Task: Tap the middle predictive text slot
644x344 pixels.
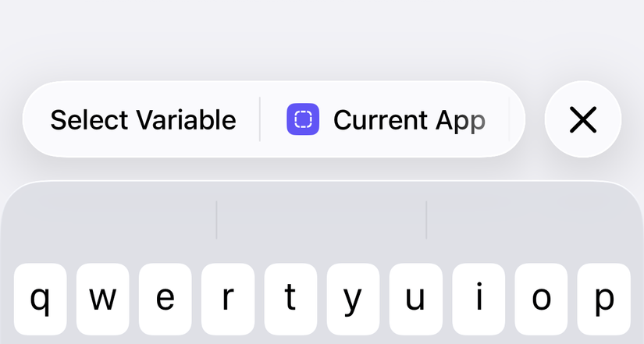Action: pyautogui.click(x=321, y=221)
